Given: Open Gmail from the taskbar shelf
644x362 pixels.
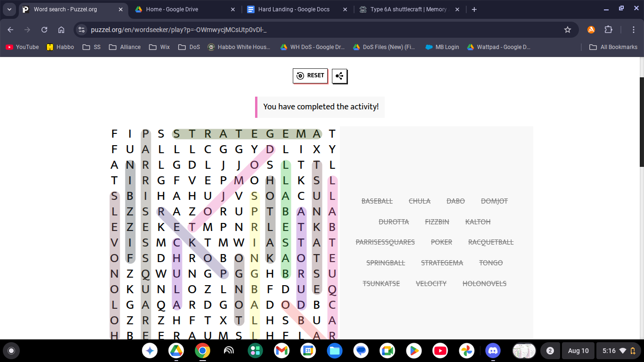Looking at the screenshot, I should [x=282, y=351].
